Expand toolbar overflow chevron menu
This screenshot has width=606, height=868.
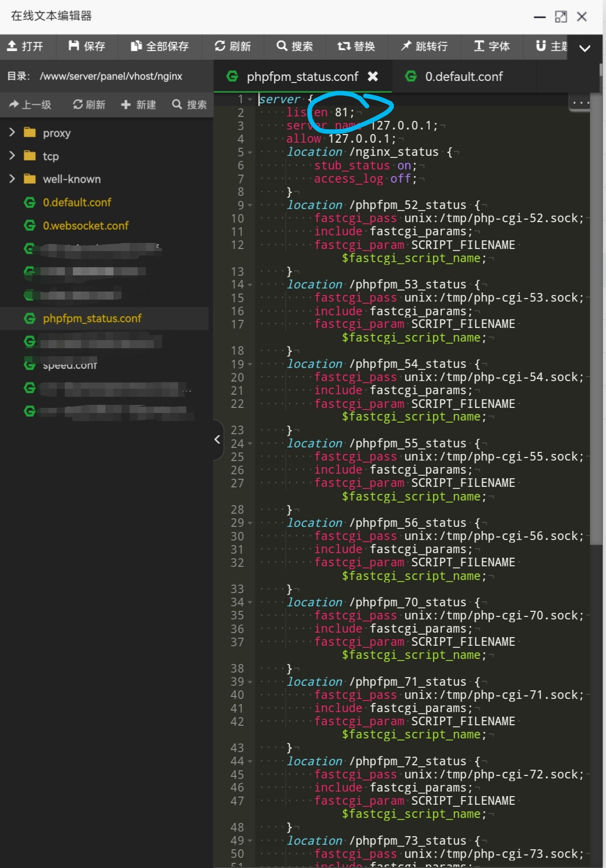(x=585, y=48)
